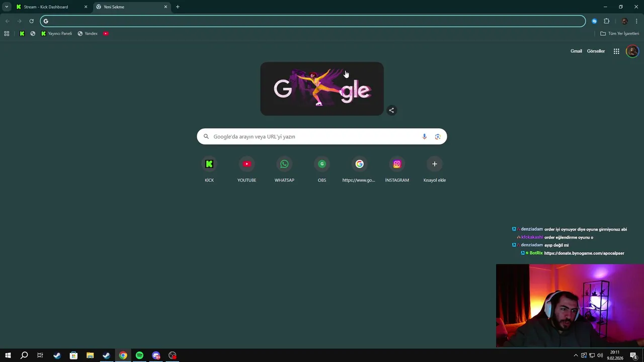Image resolution: width=644 pixels, height=362 pixels.
Task: Switch to Chrome on the taskbar
Action: point(123,355)
